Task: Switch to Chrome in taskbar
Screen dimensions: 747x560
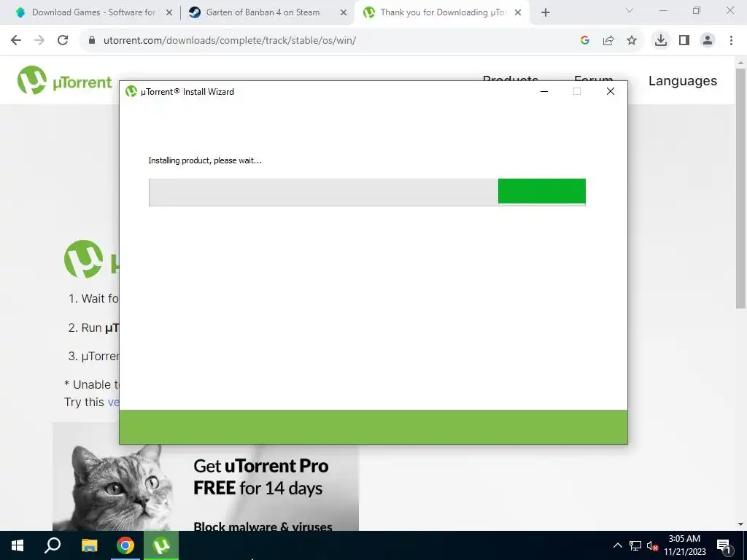Action: click(x=125, y=545)
